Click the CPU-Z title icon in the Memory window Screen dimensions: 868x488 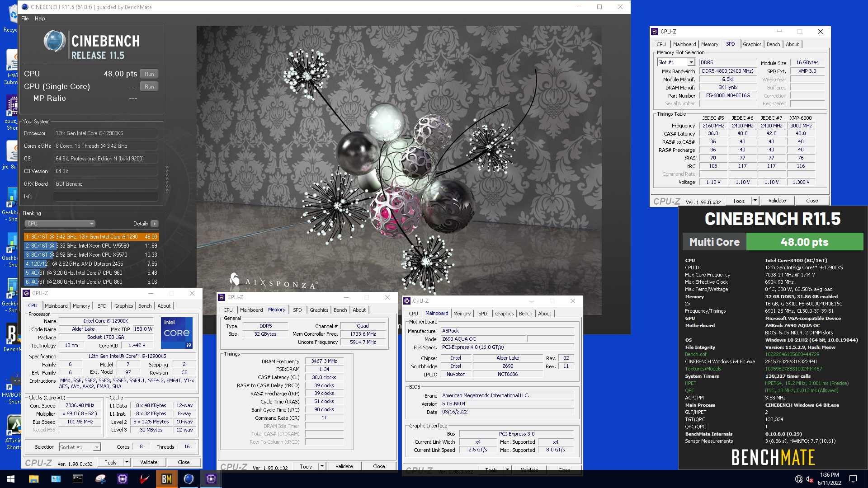click(222, 297)
